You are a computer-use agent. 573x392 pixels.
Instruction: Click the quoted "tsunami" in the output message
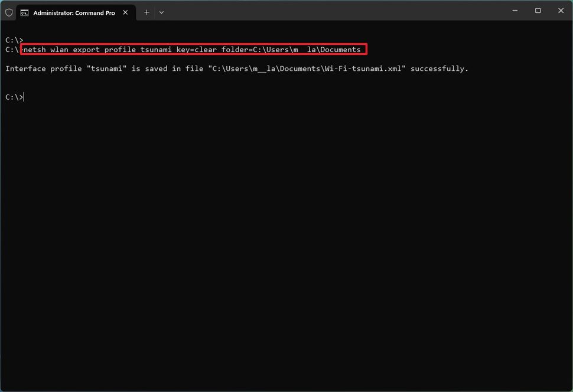106,68
